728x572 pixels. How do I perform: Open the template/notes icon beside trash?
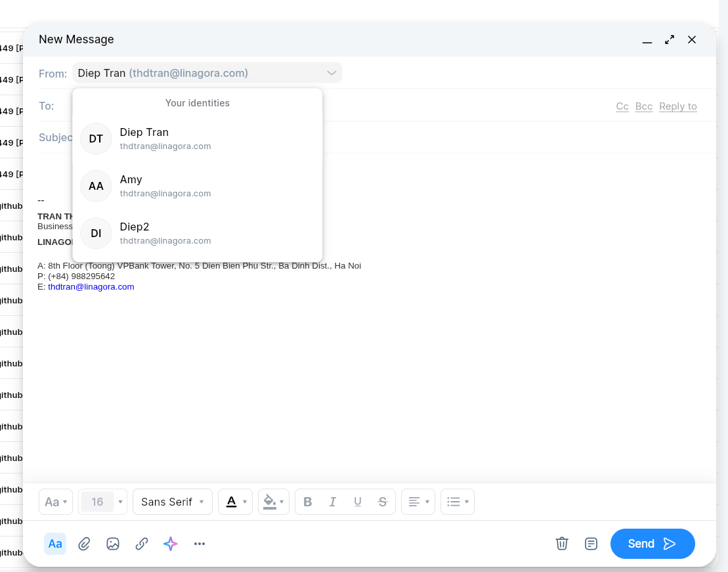tap(591, 544)
